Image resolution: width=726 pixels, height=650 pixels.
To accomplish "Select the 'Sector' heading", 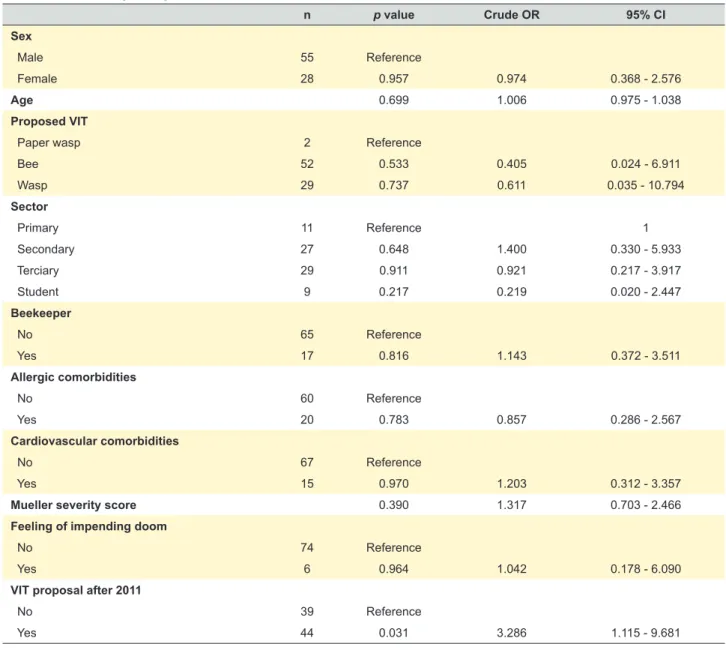I will pyautogui.click(x=29, y=206).
